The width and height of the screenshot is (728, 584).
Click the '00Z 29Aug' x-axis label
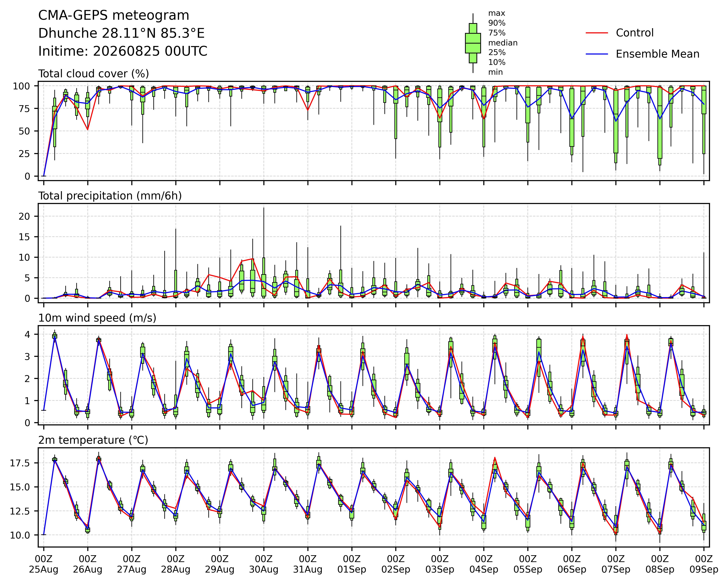pyautogui.click(x=220, y=564)
